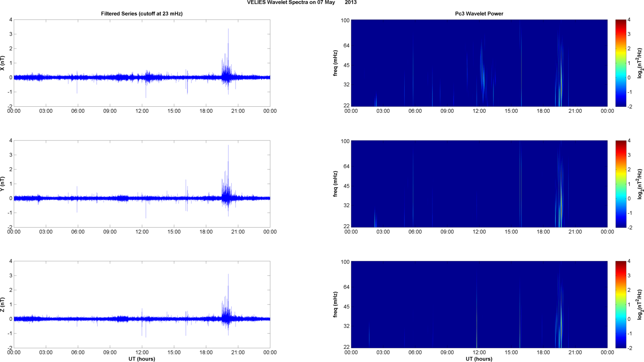Click the "Filtered Series (cutoff at 23 mHz)" heading
Screen dimensions: 644x362
(142, 14)
